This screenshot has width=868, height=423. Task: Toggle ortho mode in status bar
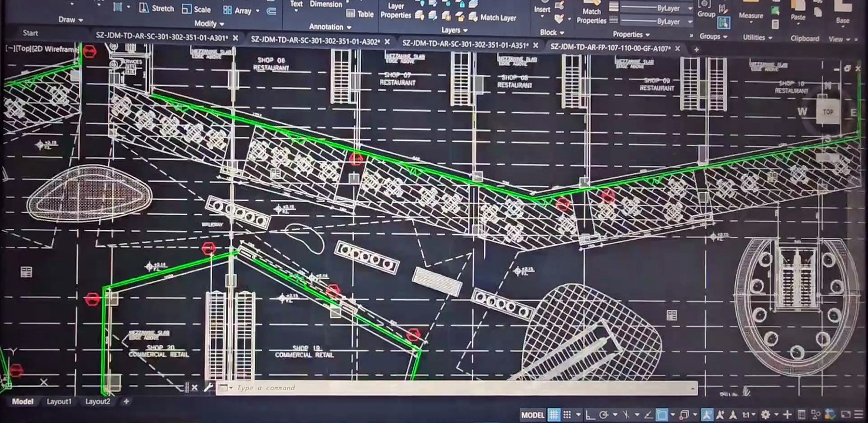tap(590, 415)
